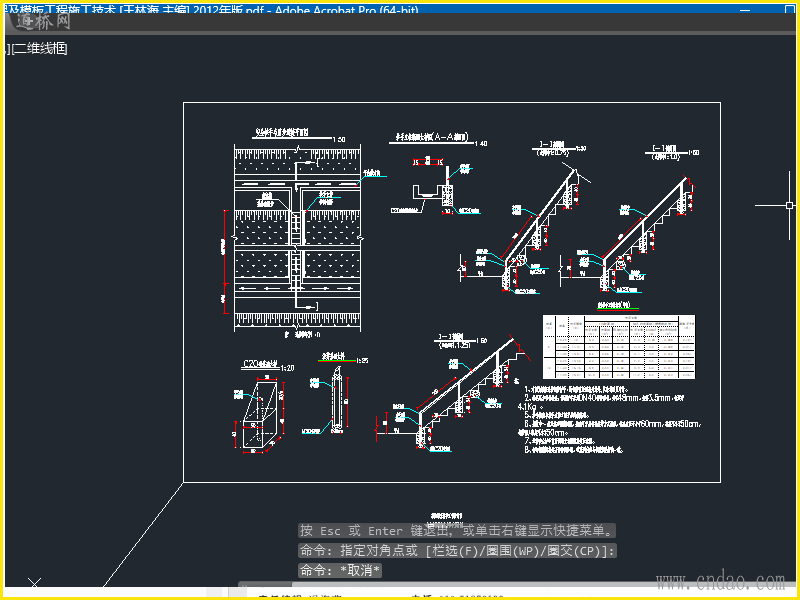
Task: Click the command history line 命令: *取消*
Action: click(340, 570)
